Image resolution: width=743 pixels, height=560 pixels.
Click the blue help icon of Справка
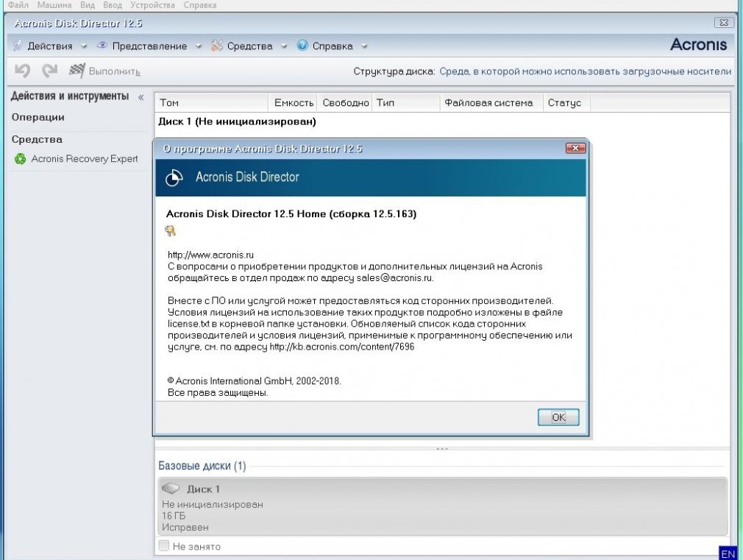pos(302,46)
